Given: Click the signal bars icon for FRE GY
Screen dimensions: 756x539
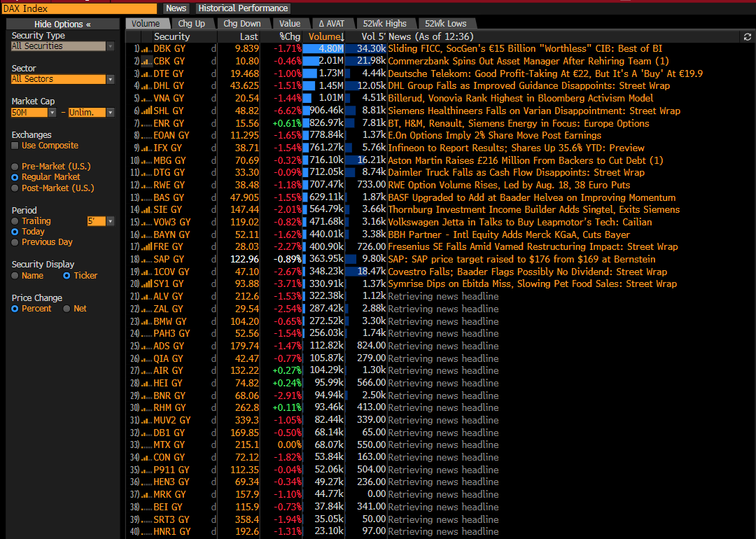Looking at the screenshot, I should coord(146,247).
